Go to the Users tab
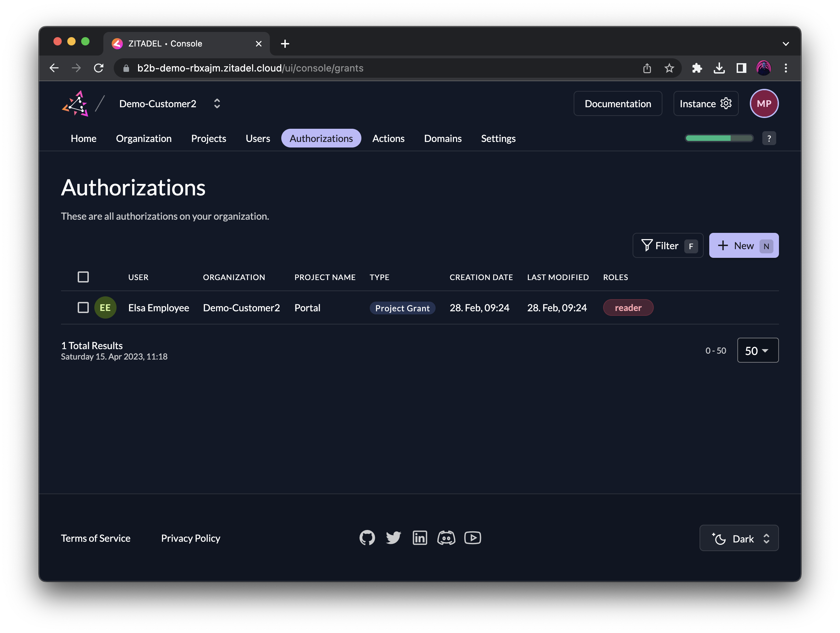The image size is (840, 633). tap(257, 138)
